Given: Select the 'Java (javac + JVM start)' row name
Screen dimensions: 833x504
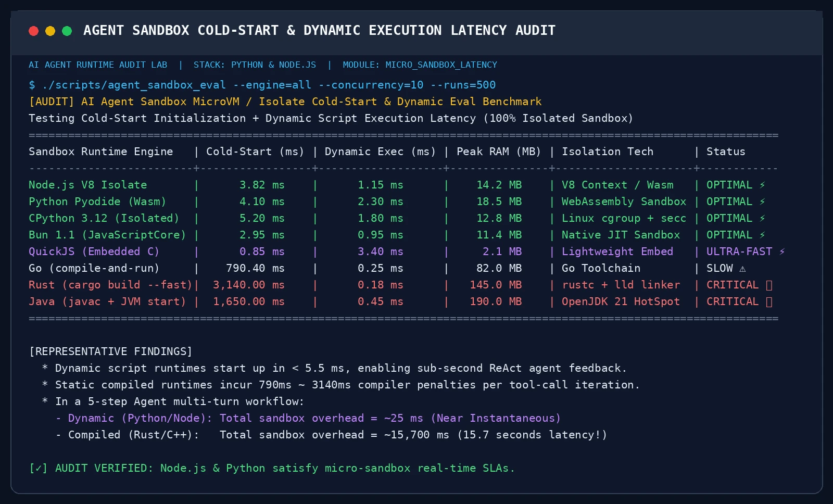Looking at the screenshot, I should tap(107, 301).
